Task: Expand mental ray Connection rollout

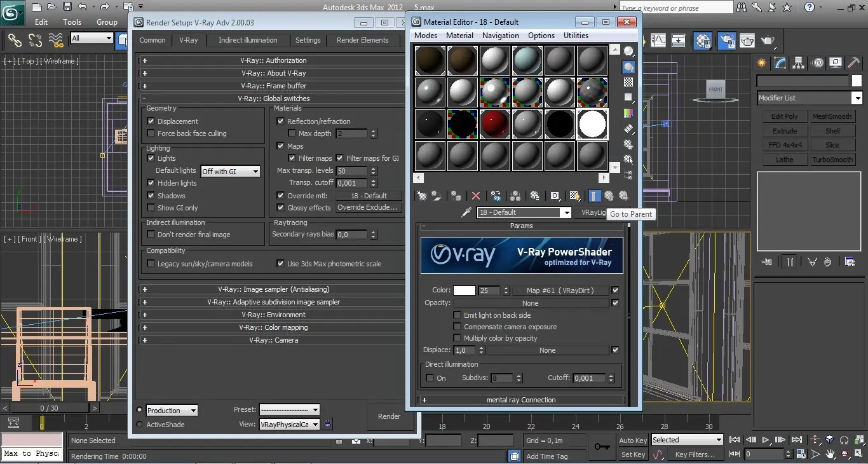Action: tap(521, 400)
